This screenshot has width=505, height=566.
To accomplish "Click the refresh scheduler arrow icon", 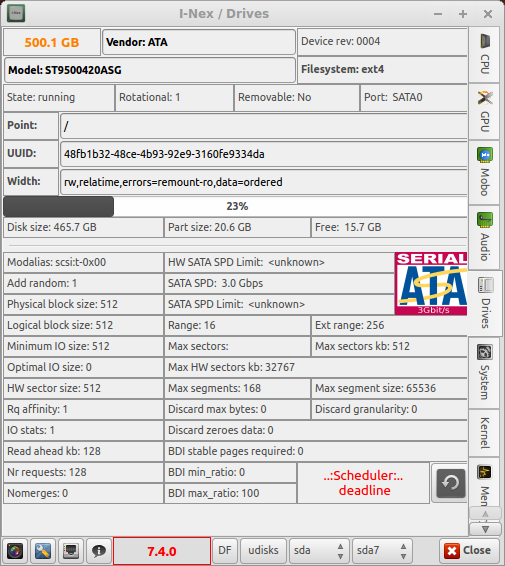I will 450,483.
